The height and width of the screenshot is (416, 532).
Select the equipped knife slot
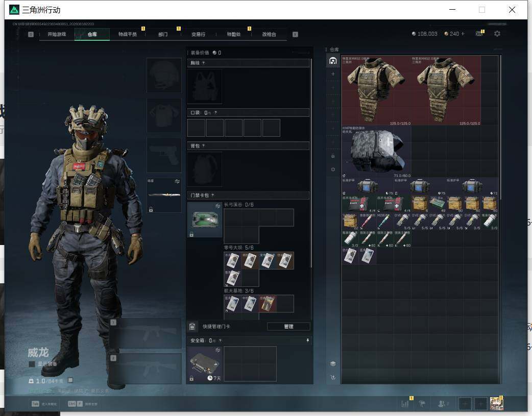[x=164, y=195]
